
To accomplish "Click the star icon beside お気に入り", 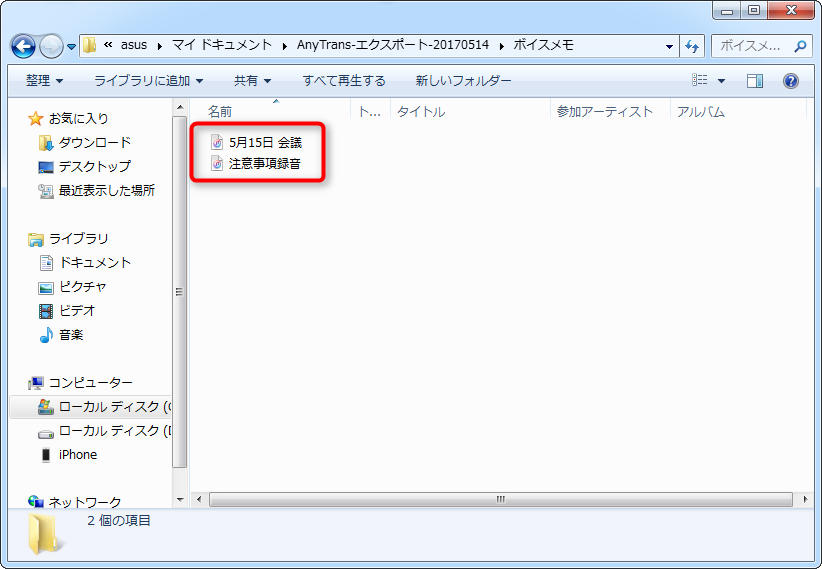I will click(35, 119).
